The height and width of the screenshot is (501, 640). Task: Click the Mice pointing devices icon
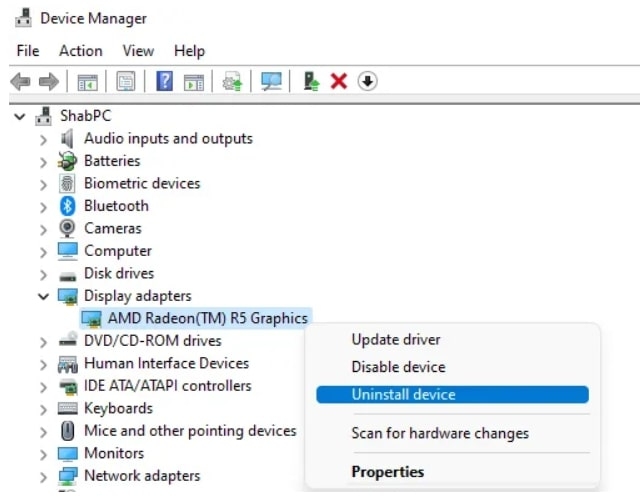point(68,431)
